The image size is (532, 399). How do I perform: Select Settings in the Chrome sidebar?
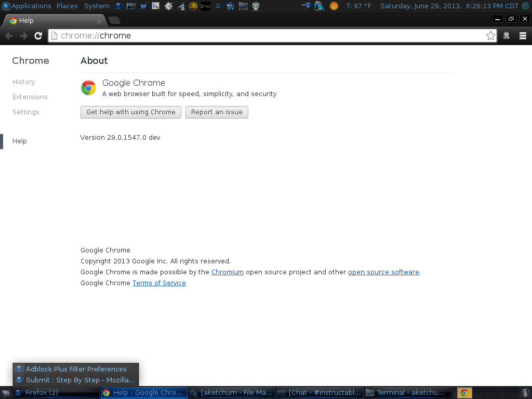coord(26,112)
